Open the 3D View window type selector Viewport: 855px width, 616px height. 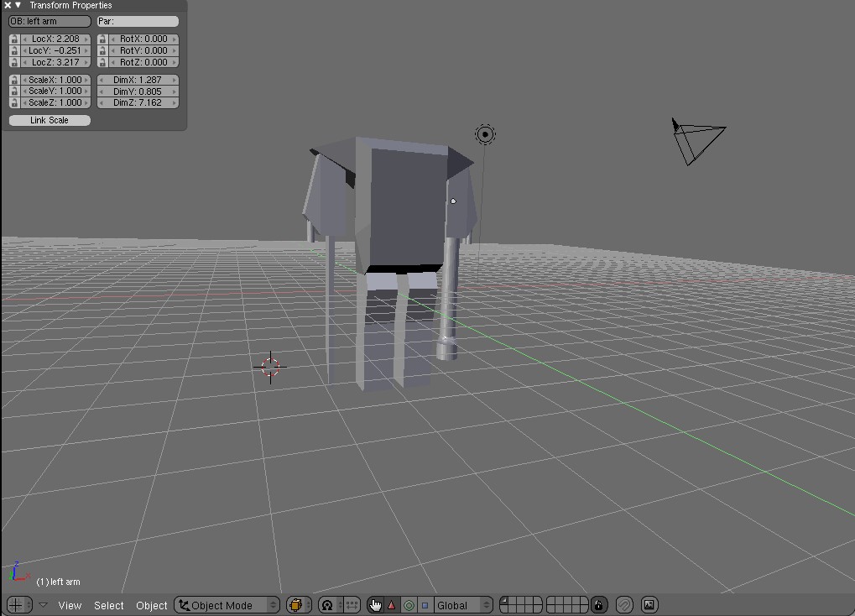click(19, 605)
